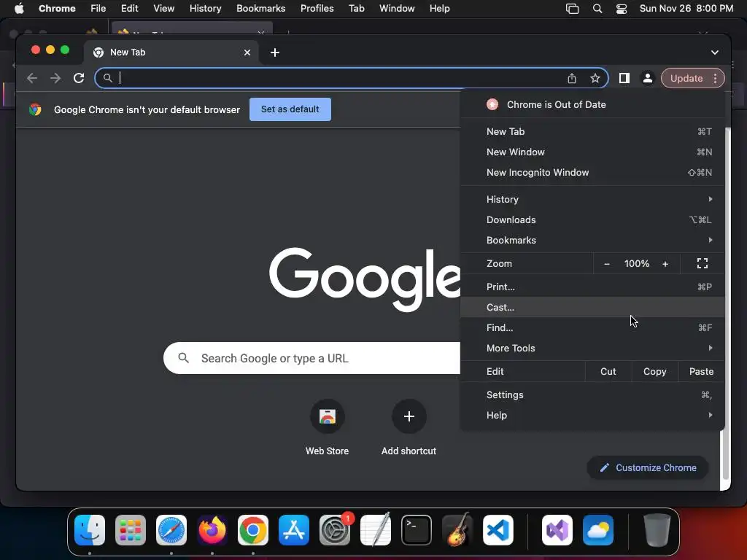Click Spotlight search in menu bar

click(x=597, y=9)
